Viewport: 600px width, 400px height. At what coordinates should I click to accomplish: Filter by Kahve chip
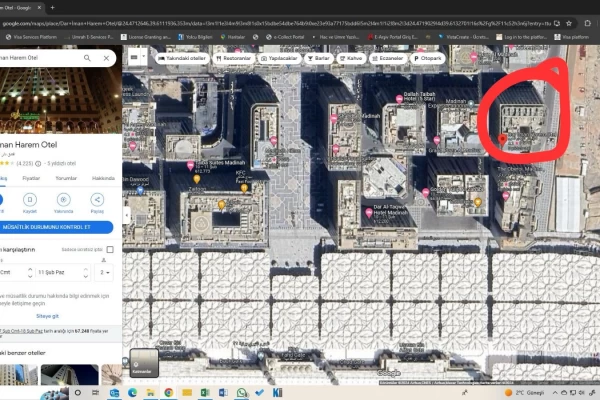pos(351,58)
